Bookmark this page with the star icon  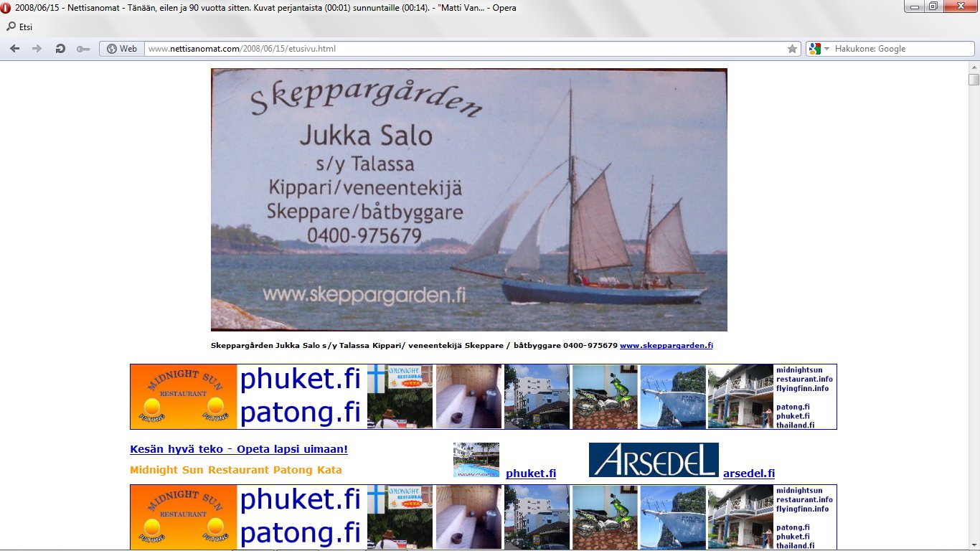point(792,49)
